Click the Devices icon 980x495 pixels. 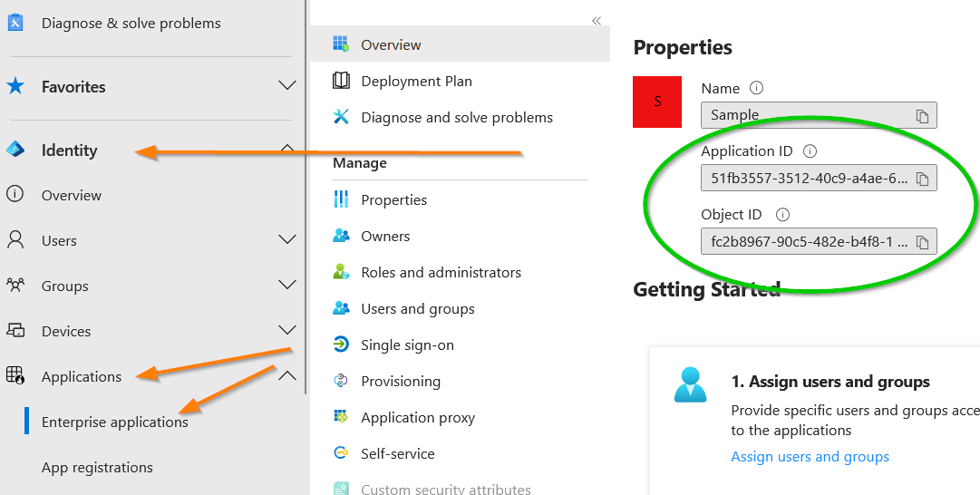pyautogui.click(x=15, y=331)
